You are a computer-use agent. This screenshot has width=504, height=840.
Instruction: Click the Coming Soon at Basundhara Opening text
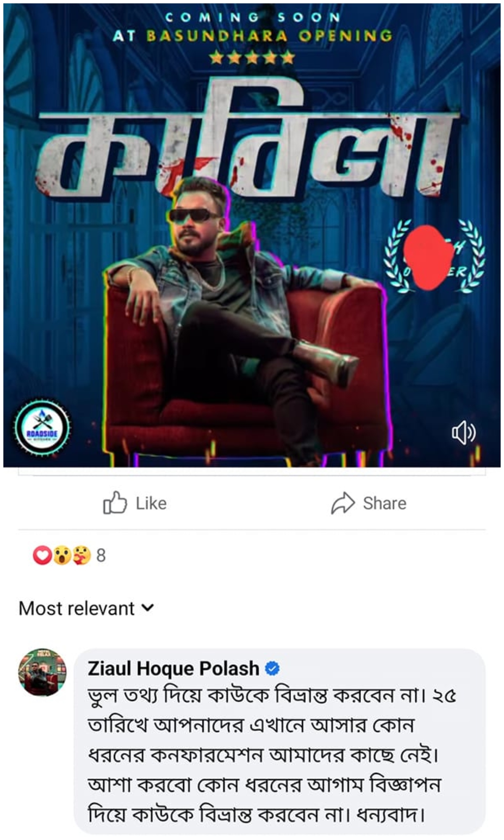252,27
